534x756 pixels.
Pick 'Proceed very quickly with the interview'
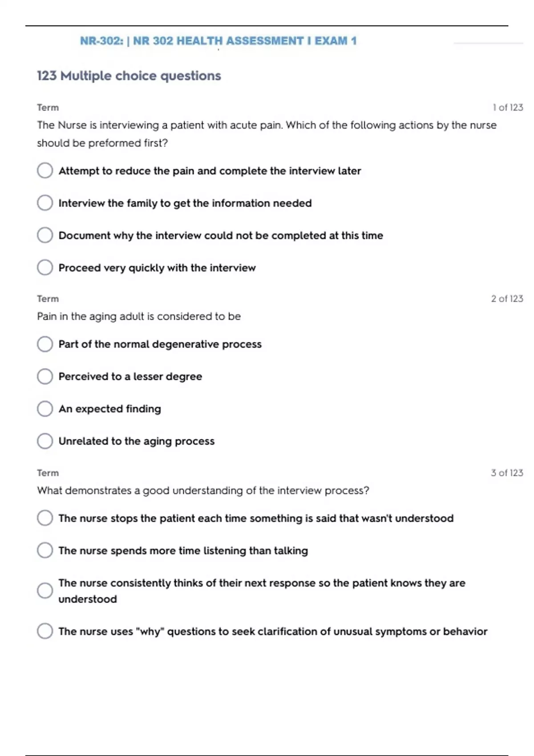(45, 268)
